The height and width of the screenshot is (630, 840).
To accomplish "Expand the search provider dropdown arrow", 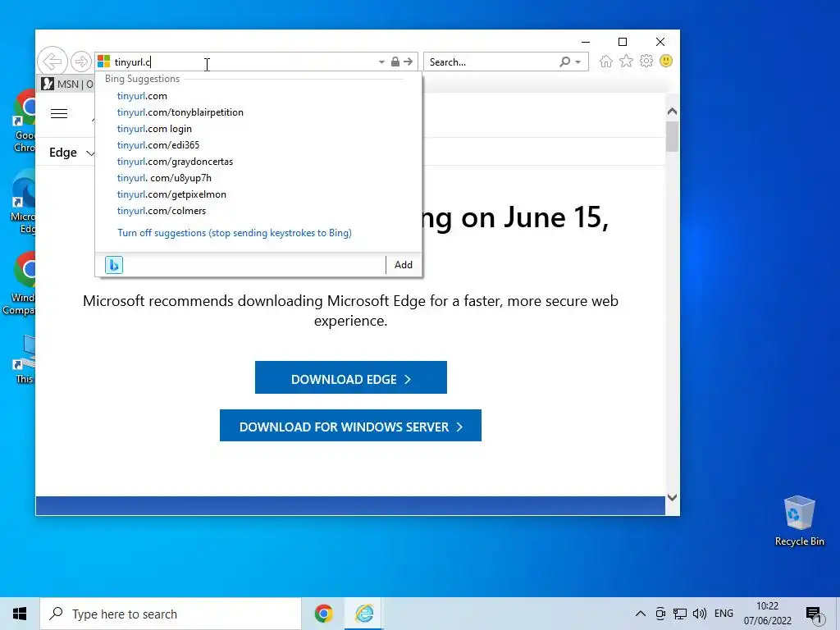I will pyautogui.click(x=578, y=62).
